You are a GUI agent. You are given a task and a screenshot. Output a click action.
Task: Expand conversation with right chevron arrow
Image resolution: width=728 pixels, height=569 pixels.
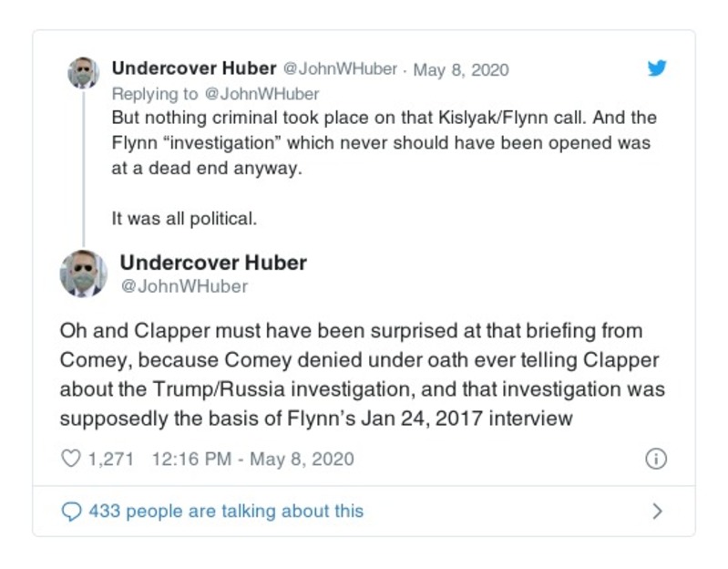[x=657, y=512]
